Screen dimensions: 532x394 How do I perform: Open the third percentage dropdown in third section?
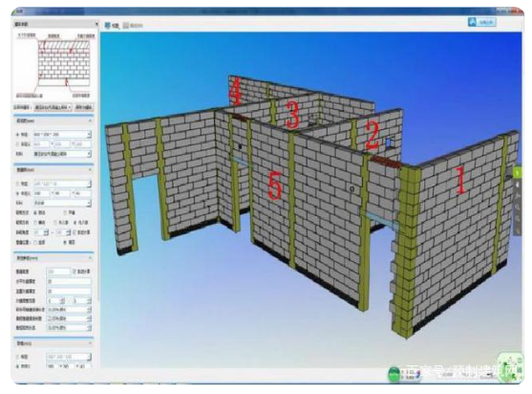[x=69, y=328]
